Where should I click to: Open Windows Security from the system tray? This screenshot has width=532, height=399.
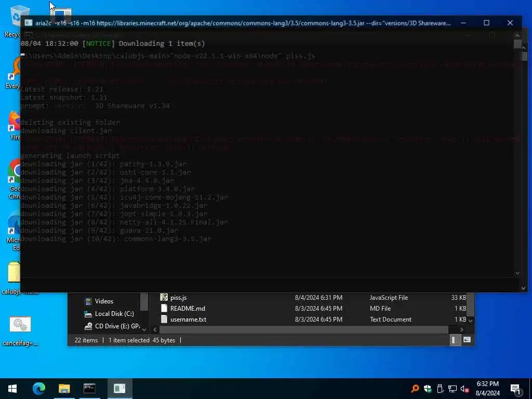click(x=428, y=389)
